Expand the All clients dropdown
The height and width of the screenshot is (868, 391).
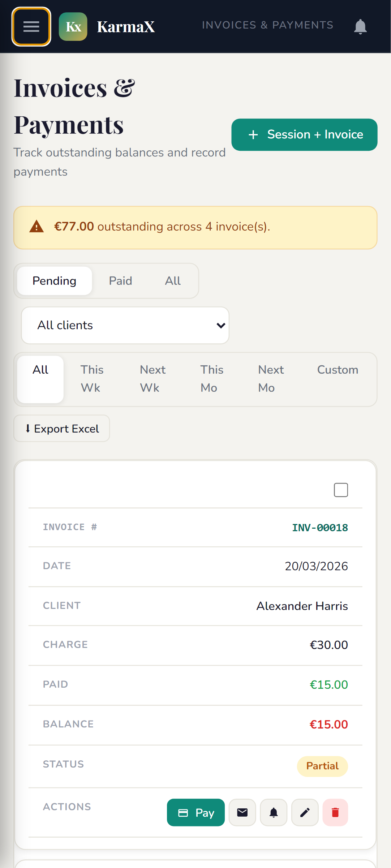point(125,325)
